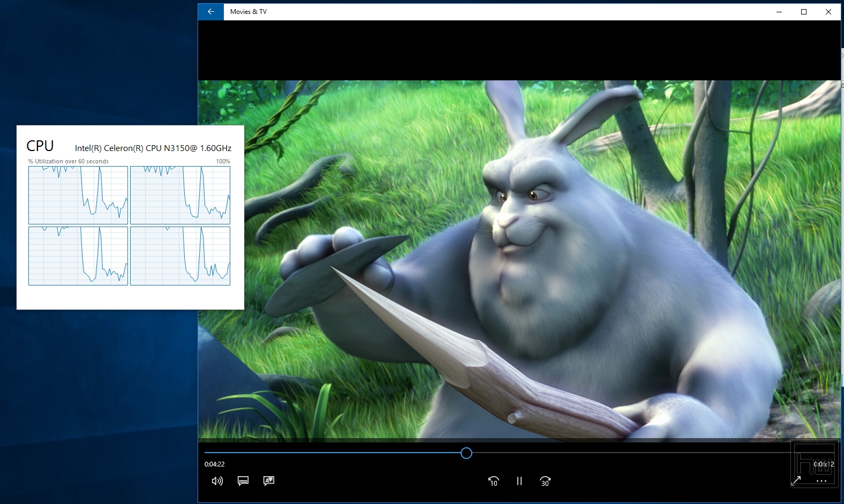
Task: Maximize the Movies & TV window
Action: point(804,12)
